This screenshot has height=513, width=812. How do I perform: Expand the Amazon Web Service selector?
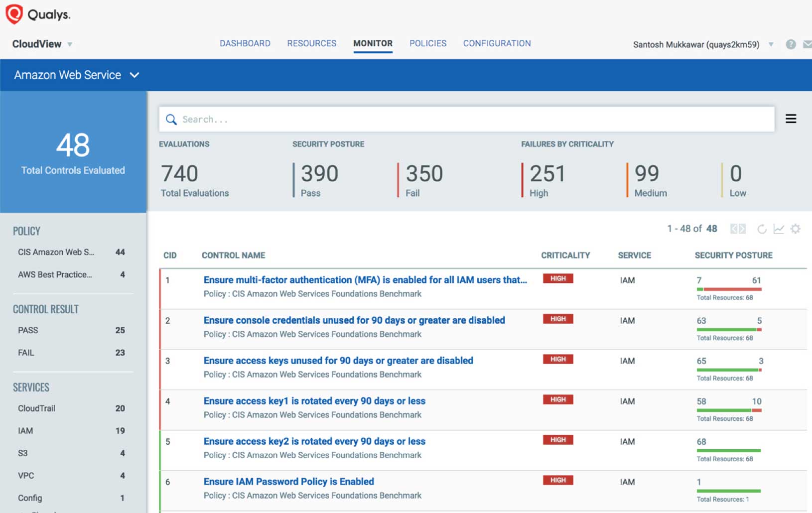74,75
